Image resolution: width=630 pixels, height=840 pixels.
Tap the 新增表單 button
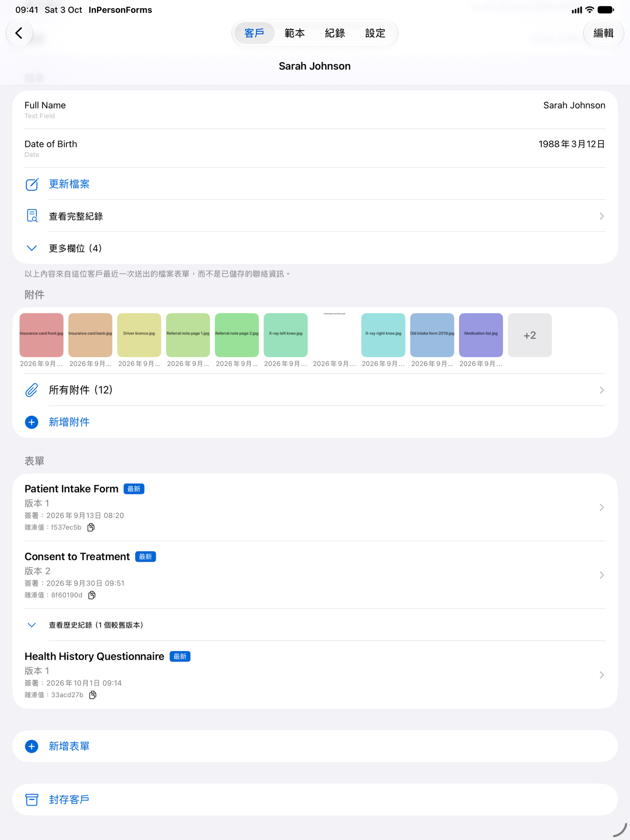[315, 746]
